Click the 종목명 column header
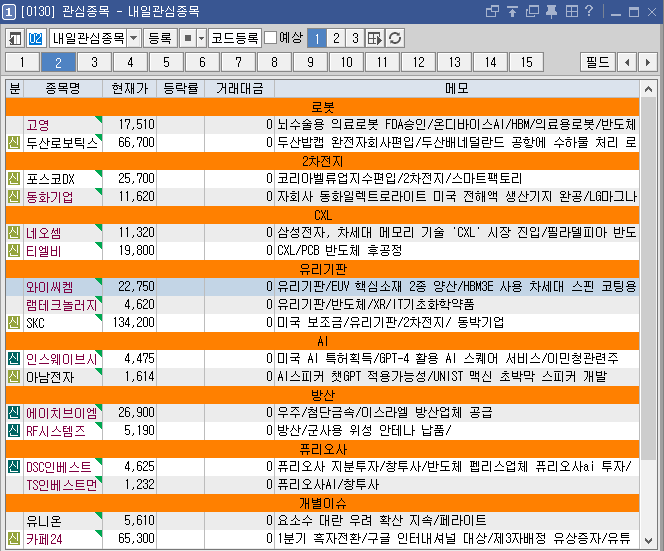 click(x=63, y=89)
